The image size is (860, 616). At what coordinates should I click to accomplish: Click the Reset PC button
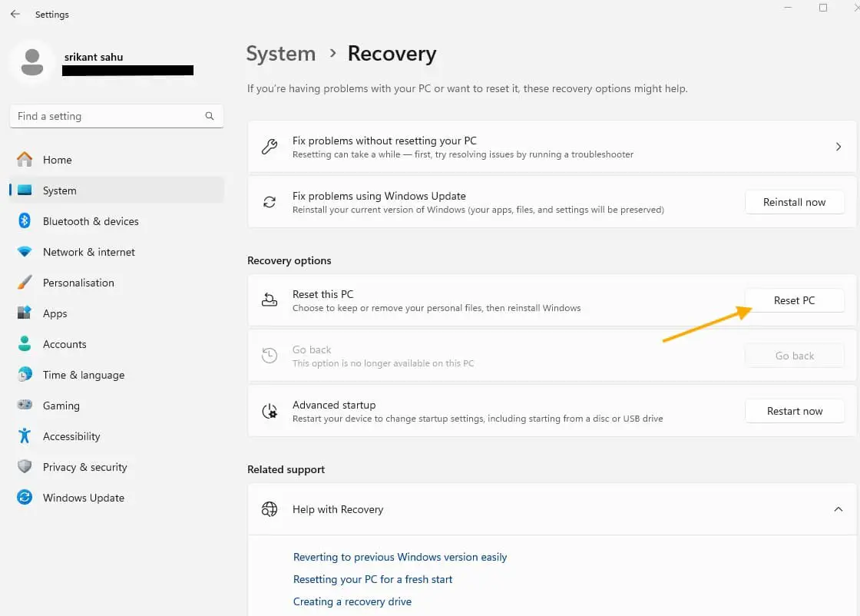point(794,300)
